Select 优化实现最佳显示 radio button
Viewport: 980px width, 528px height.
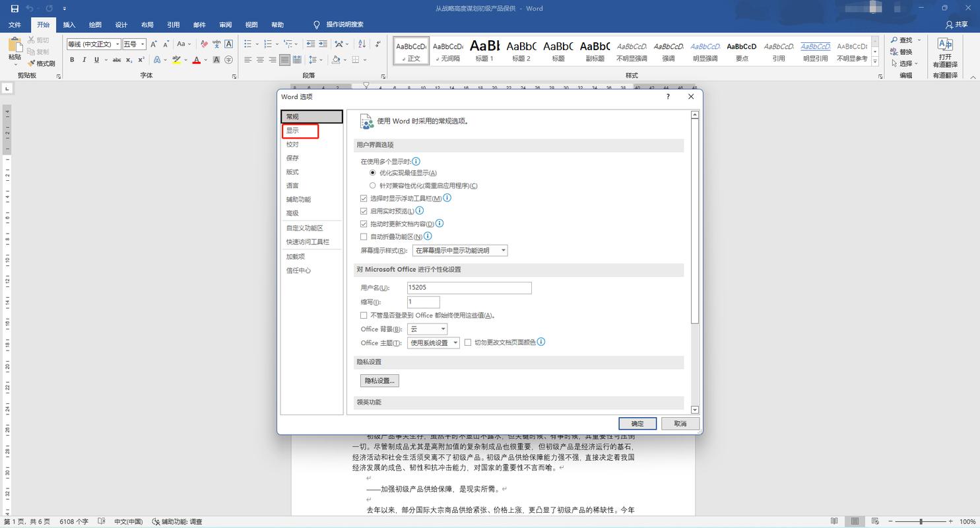click(x=373, y=173)
